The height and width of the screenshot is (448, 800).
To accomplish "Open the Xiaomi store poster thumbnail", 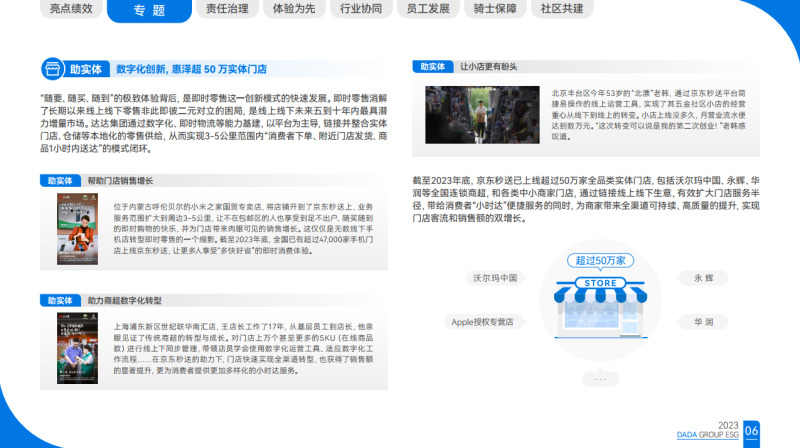I will click(x=77, y=229).
